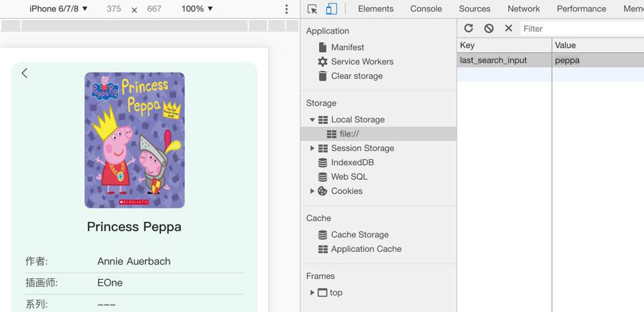644x312 pixels.
Task: Open the device toolbar three-dot menu
Action: click(286, 9)
